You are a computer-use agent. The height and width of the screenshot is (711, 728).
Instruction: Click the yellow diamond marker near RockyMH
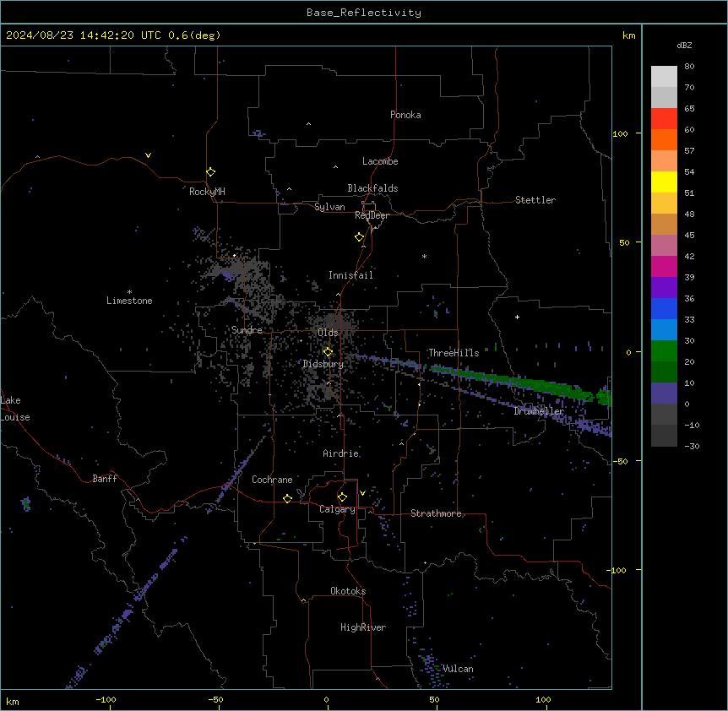[x=210, y=171]
